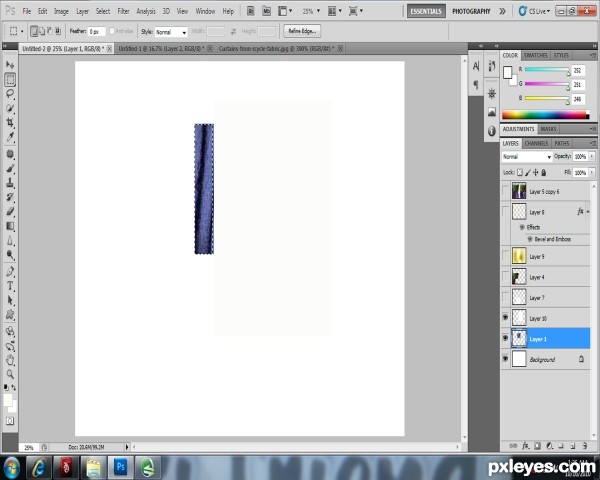
Task: Select the Zoom tool
Action: [x=10, y=374]
